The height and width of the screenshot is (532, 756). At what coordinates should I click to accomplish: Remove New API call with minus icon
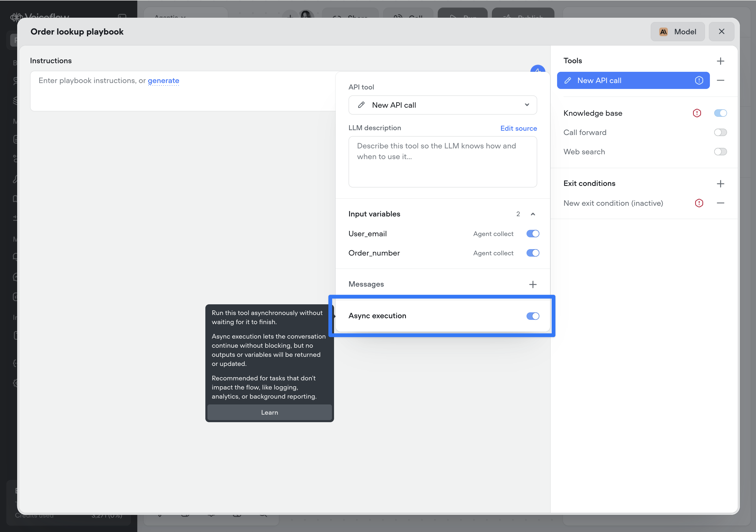[720, 80]
